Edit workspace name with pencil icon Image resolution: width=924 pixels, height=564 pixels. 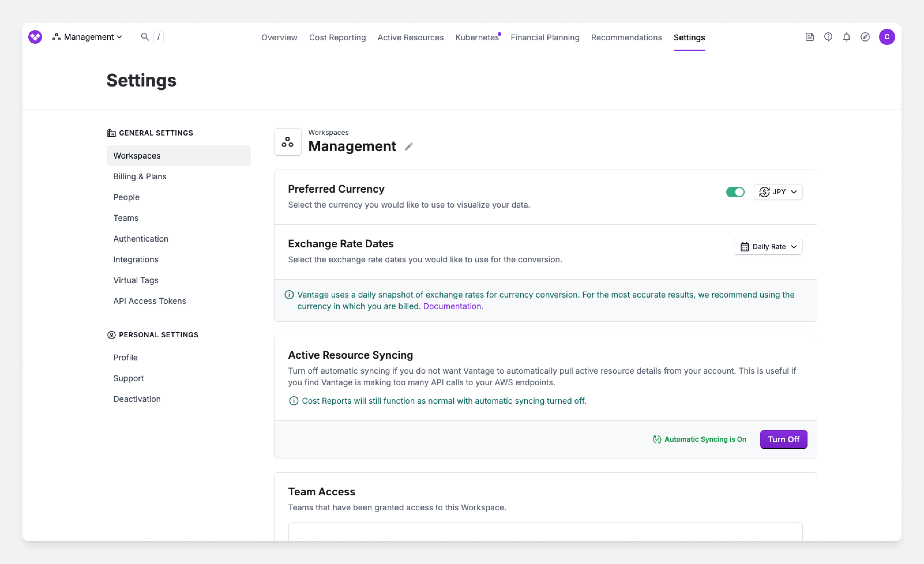coord(409,147)
